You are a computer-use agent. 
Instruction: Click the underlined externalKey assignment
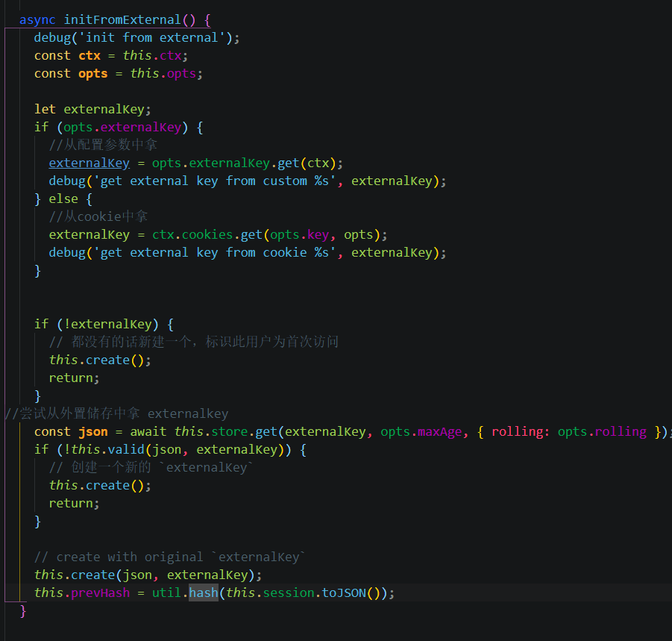pyautogui.click(x=90, y=163)
